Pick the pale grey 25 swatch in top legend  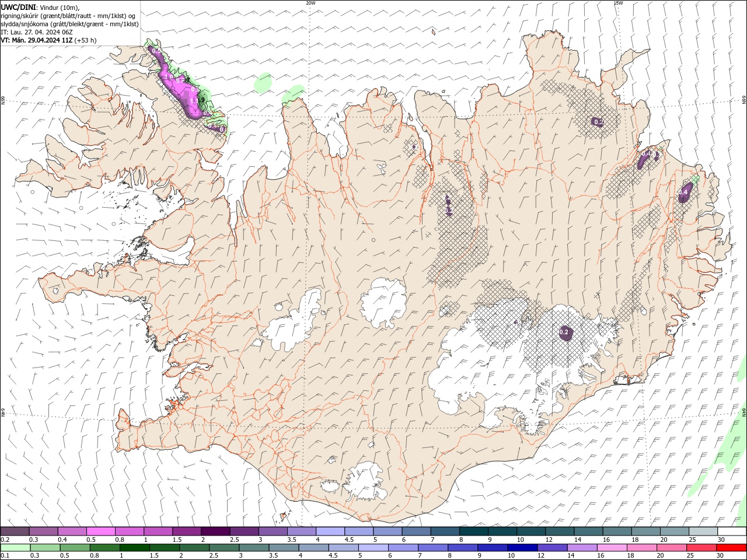[x=703, y=531]
